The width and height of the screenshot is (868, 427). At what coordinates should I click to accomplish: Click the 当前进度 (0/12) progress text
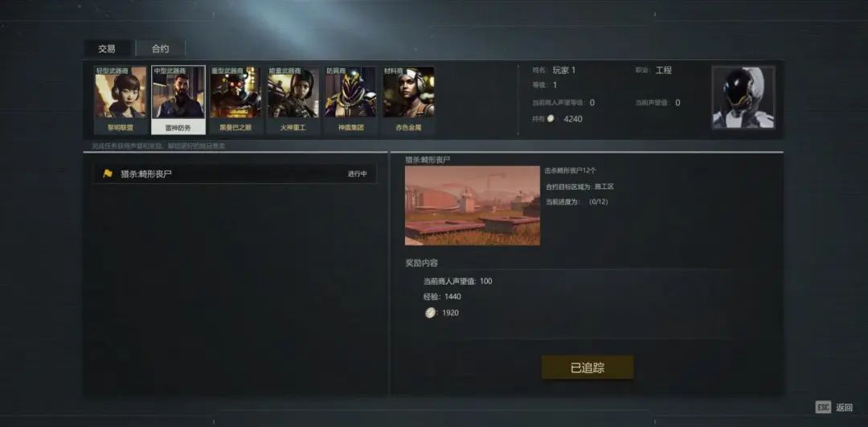tap(577, 202)
